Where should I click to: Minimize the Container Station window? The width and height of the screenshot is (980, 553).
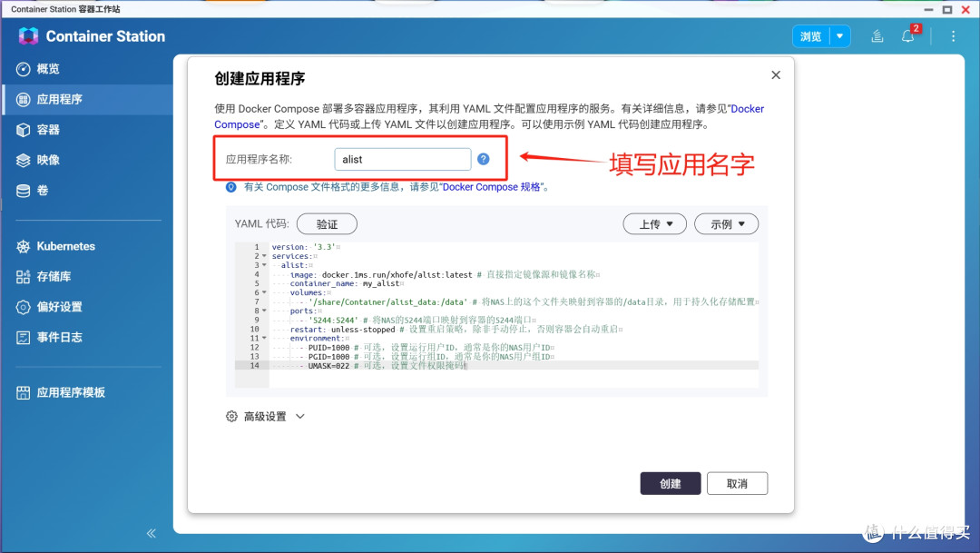click(929, 9)
